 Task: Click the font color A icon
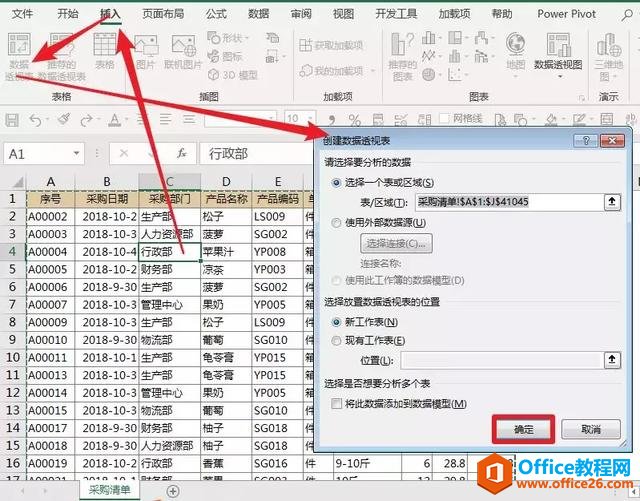114,120
